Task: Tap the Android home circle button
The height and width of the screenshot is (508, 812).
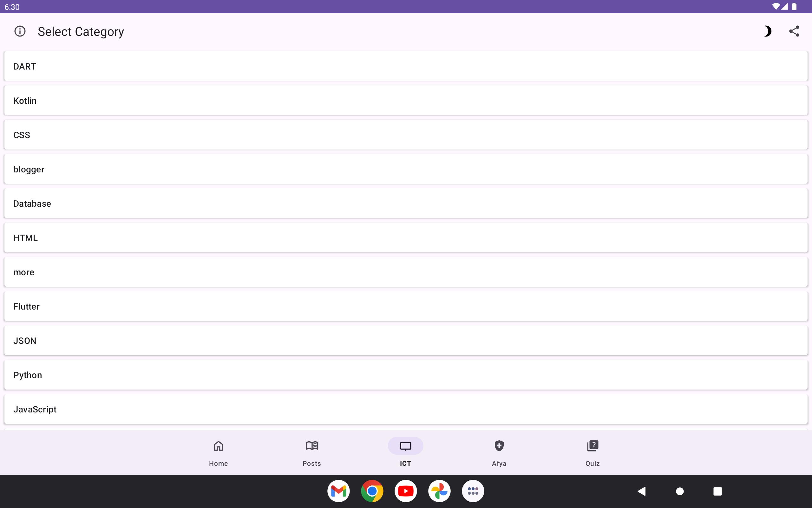Action: pos(679,491)
